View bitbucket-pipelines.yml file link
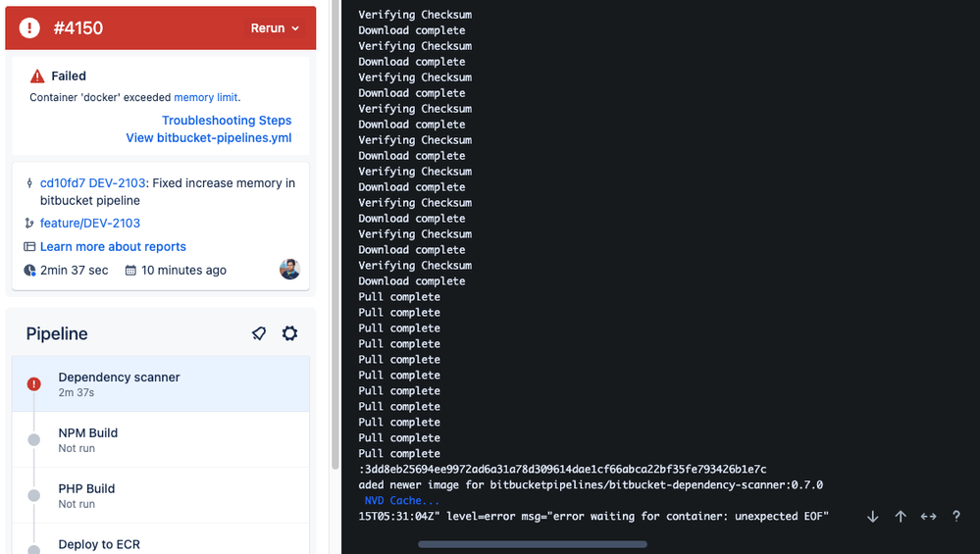Screen dimensions: 980x554 (x=209, y=137)
